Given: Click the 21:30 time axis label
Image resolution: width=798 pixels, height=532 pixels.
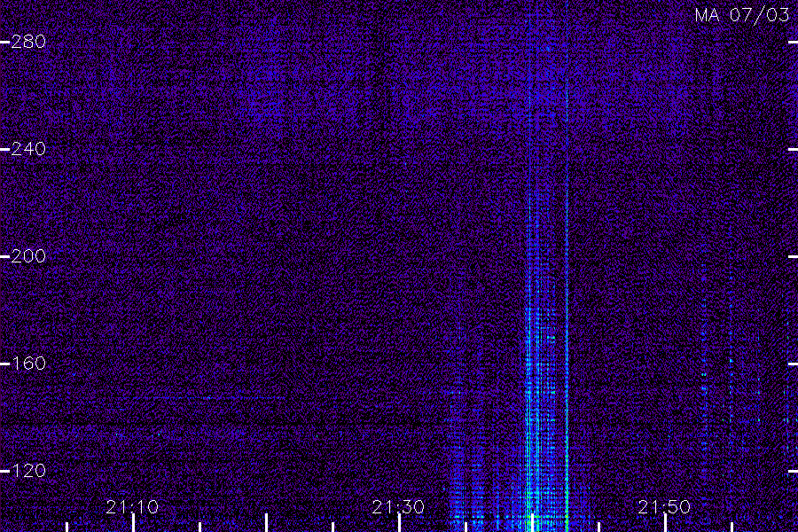Looking at the screenshot, I should 398,507.
